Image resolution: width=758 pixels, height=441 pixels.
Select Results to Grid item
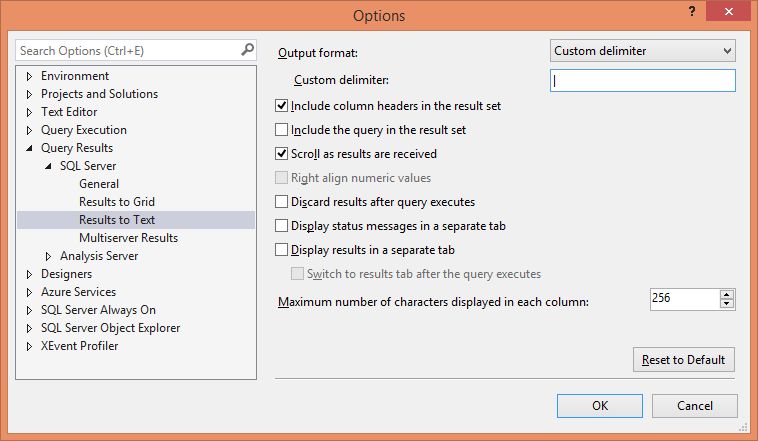pos(117,202)
